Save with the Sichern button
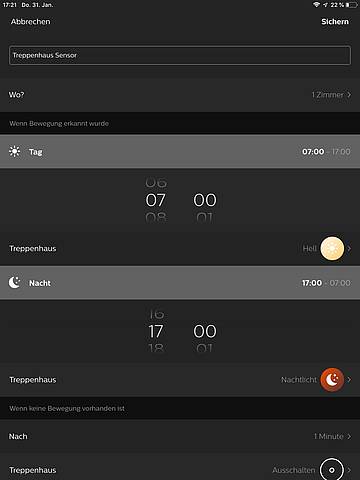This screenshot has height=480, width=360. [x=335, y=22]
